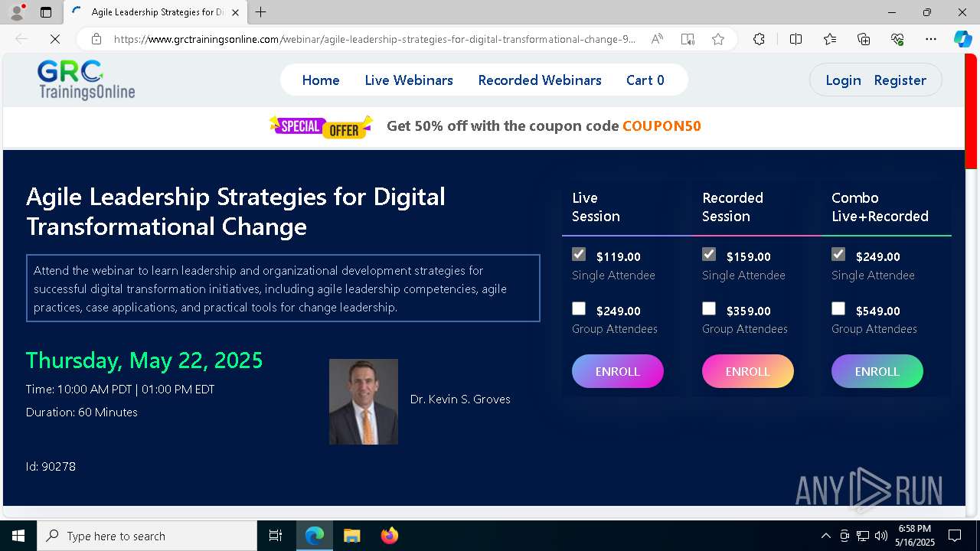Click the GRC TrainingsOnline logo
The width and height of the screenshot is (980, 551).
pos(86,80)
